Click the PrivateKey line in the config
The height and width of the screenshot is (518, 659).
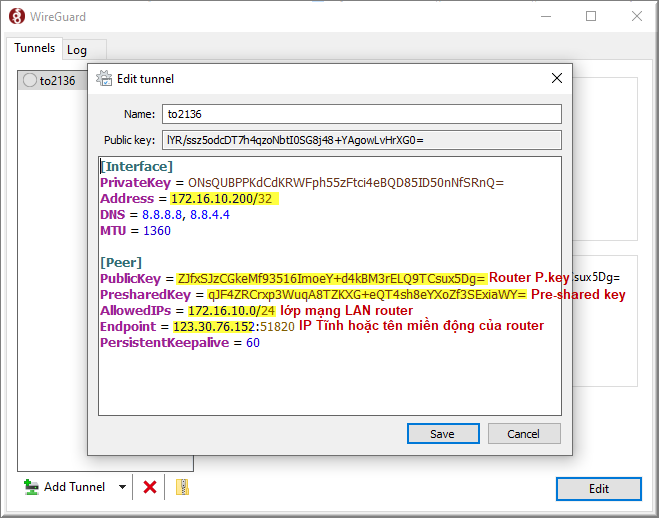pyautogui.click(x=302, y=183)
